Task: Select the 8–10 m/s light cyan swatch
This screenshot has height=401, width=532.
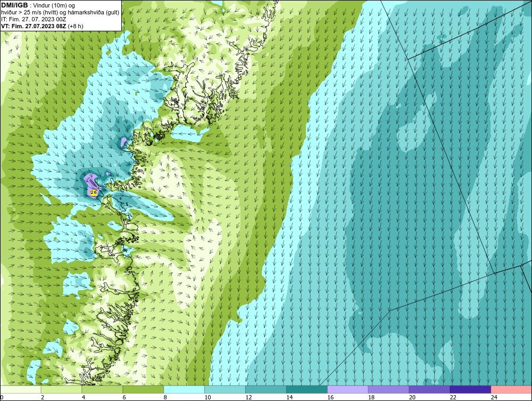Action: (x=184, y=389)
